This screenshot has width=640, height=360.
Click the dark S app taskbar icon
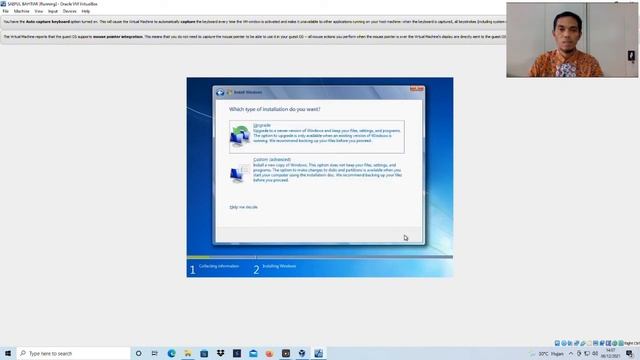click(237, 353)
